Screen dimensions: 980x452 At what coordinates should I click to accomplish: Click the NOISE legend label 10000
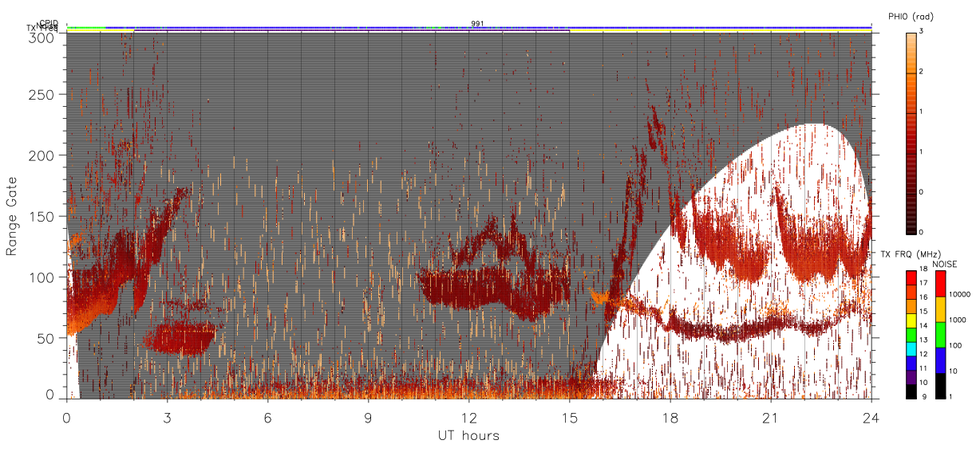[959, 294]
